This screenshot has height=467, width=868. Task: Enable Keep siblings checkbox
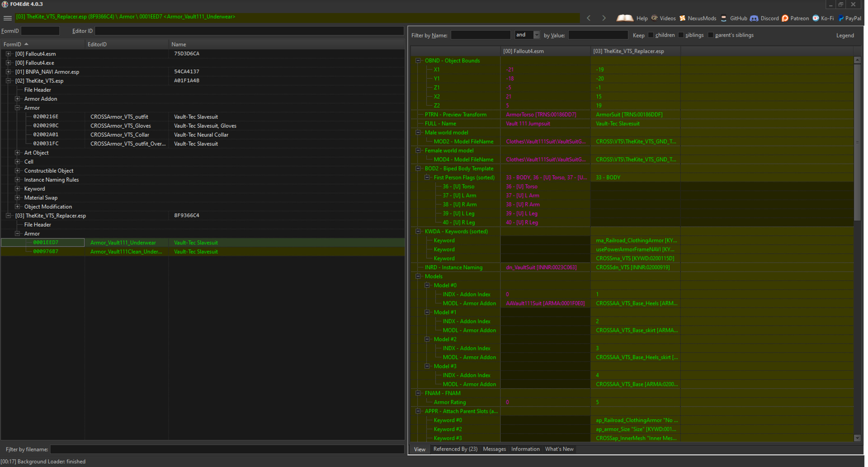(681, 35)
